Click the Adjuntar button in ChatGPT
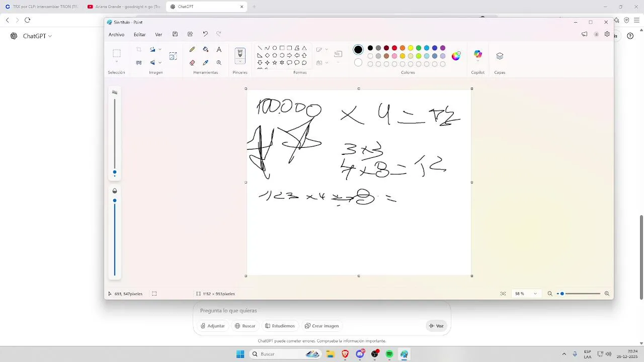This screenshot has height=362, width=644. [213, 326]
